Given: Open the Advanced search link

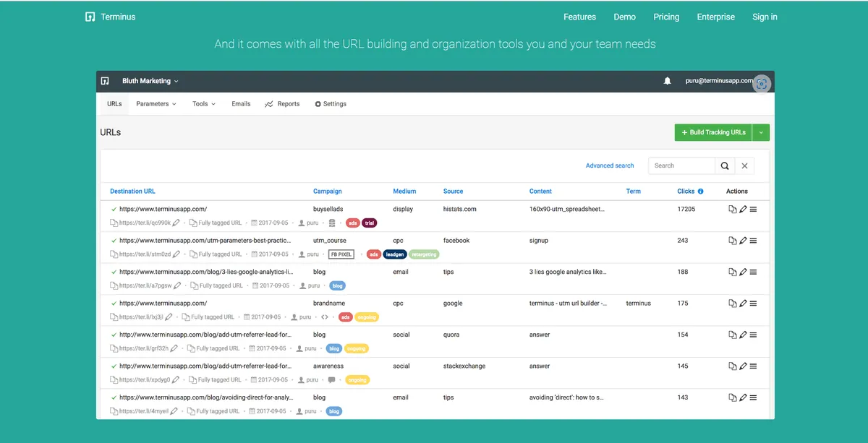Looking at the screenshot, I should (609, 165).
